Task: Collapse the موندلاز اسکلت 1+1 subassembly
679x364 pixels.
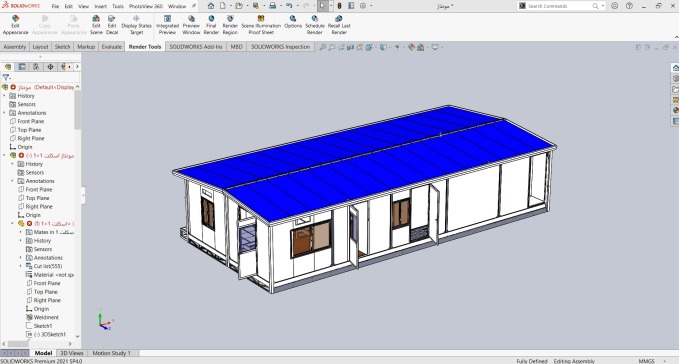Action: [x=5, y=155]
